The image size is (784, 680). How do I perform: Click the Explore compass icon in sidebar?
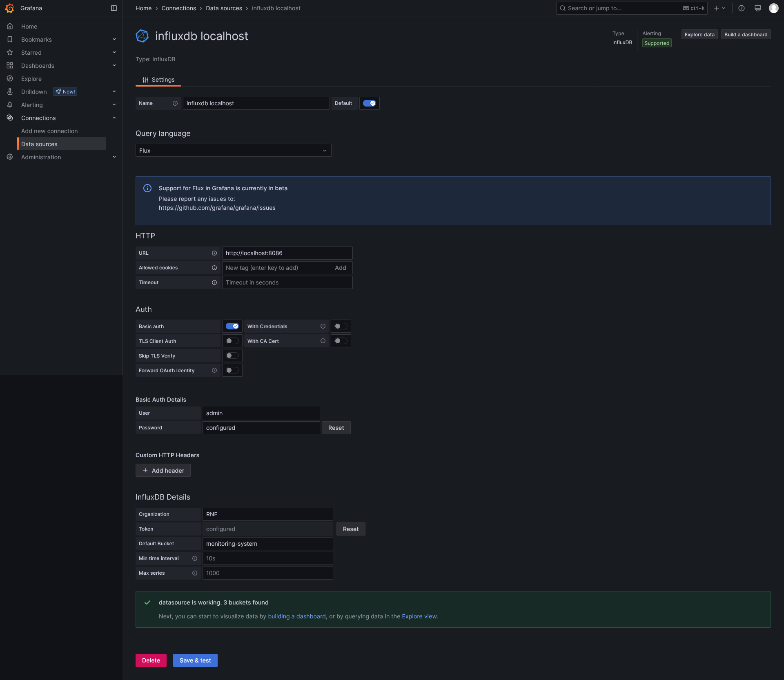point(10,79)
